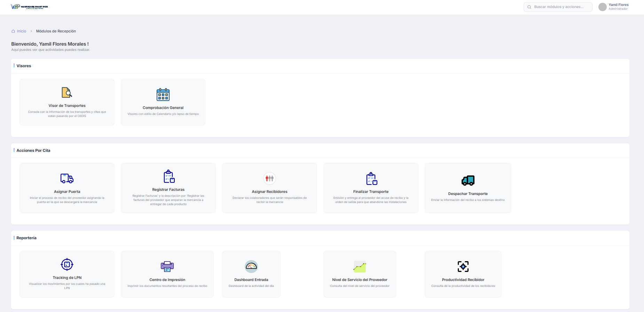Click Consulta de la productividad description
Screen dimensions: 644x312
[x=463, y=286]
